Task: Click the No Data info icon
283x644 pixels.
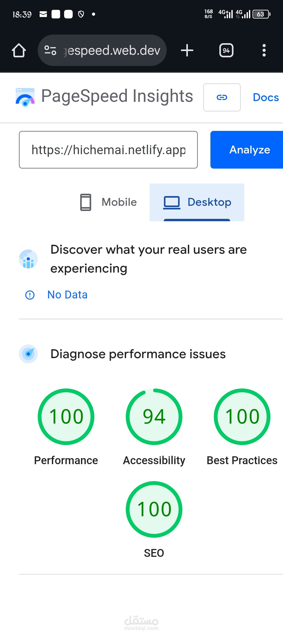Action: click(x=30, y=295)
